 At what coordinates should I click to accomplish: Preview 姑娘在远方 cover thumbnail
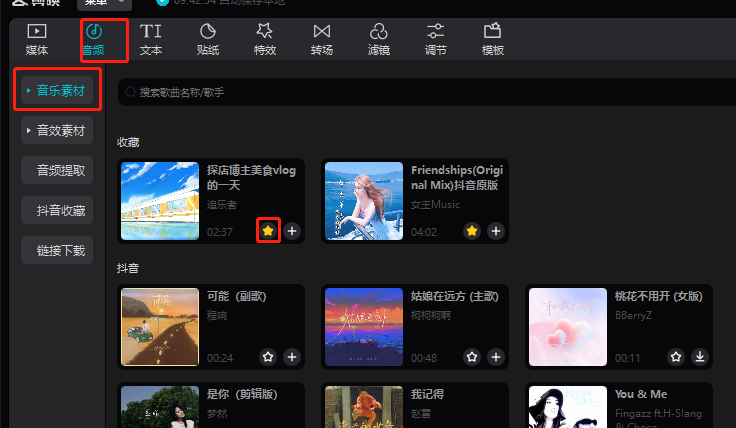coord(364,327)
